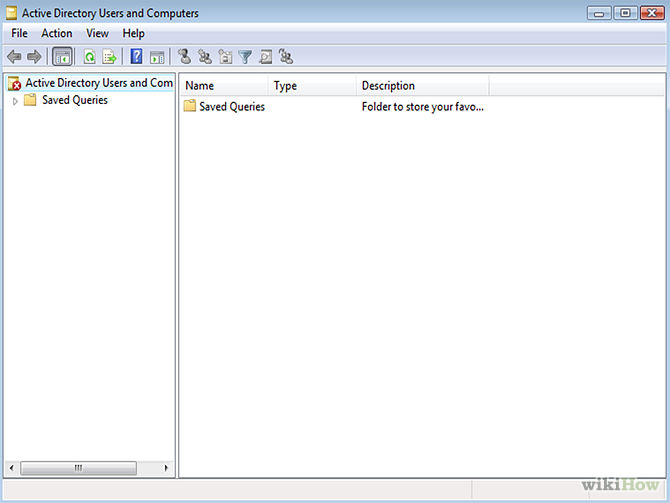This screenshot has height=503, width=670.
Task: Expand the Saved Queries tree node
Action: [x=15, y=101]
